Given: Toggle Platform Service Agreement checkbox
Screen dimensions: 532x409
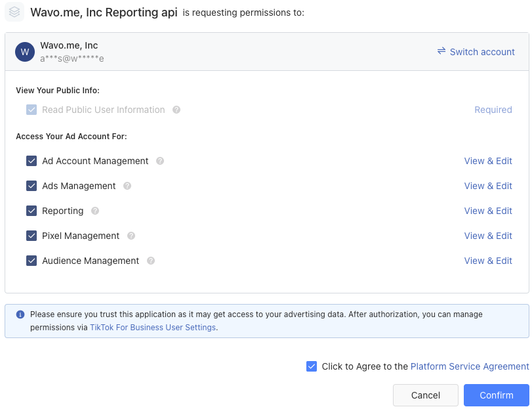Looking at the screenshot, I should pos(312,366).
